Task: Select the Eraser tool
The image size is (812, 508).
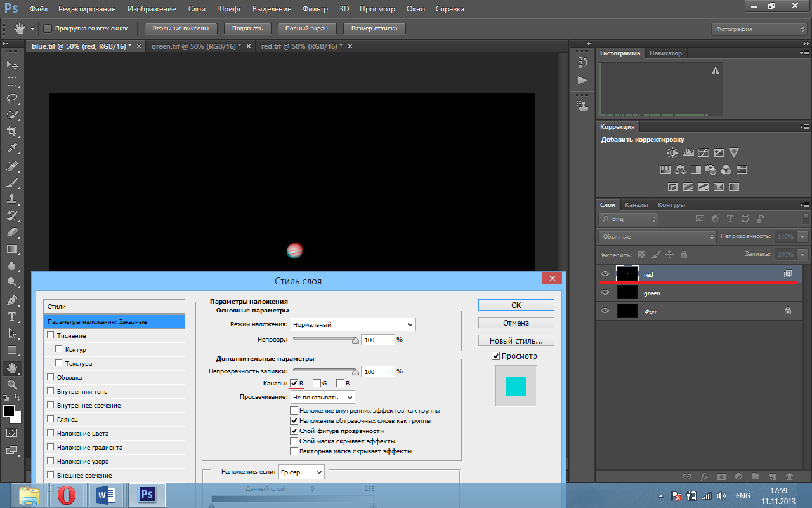Action: (x=12, y=232)
